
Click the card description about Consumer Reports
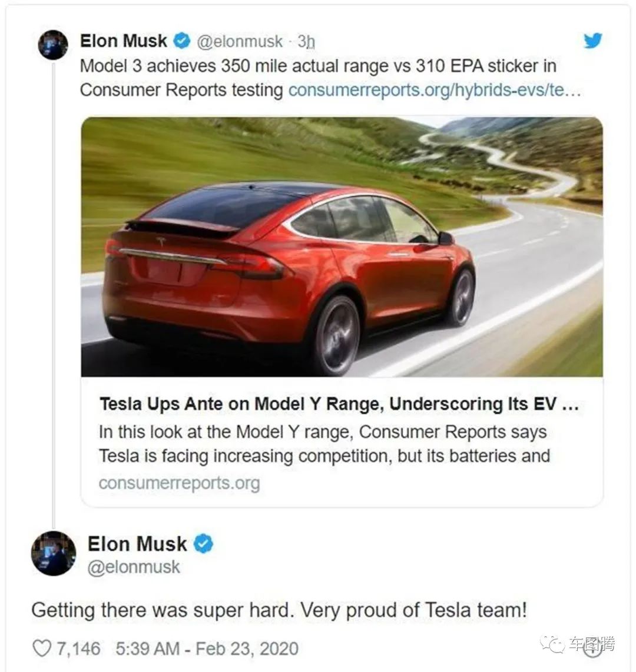coord(324,444)
